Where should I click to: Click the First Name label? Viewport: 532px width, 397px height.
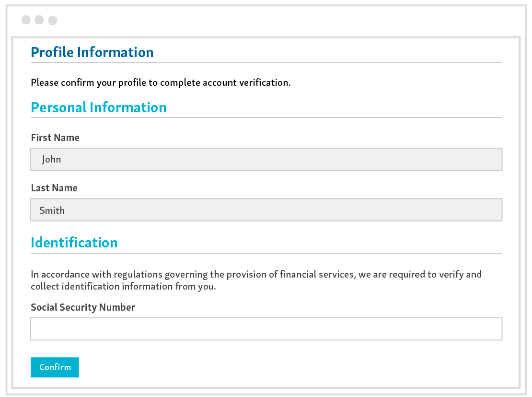click(55, 138)
